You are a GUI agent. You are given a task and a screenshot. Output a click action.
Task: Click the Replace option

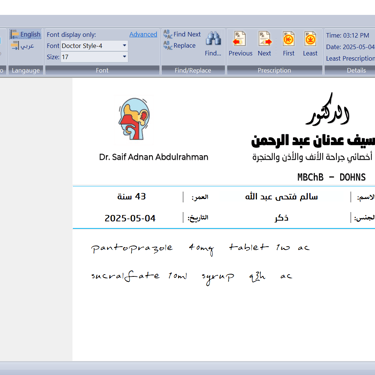179,46
